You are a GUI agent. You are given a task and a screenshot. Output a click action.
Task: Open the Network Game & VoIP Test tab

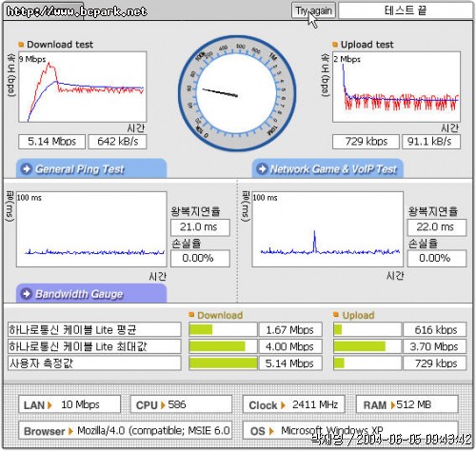coord(327,168)
